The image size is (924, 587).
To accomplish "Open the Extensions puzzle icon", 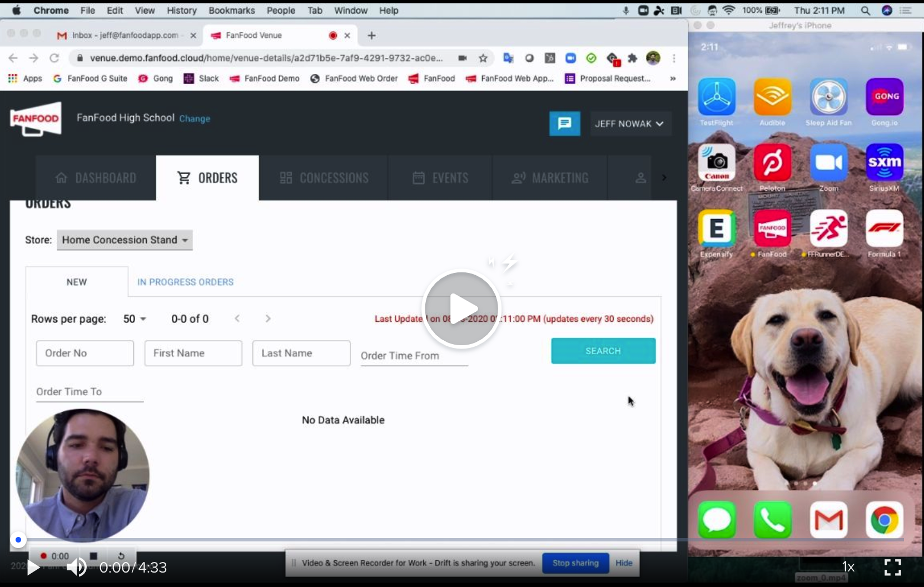I will 633,58.
